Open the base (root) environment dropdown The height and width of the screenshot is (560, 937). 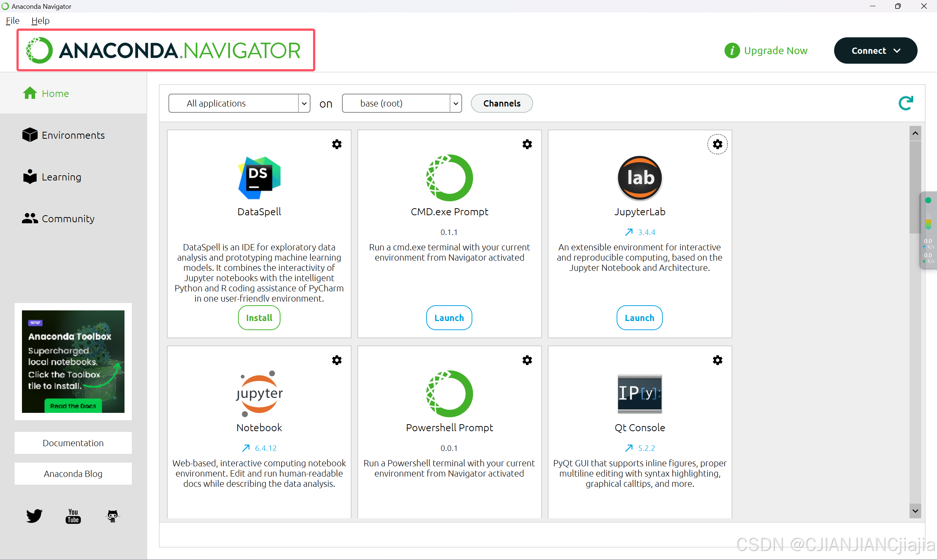456,103
